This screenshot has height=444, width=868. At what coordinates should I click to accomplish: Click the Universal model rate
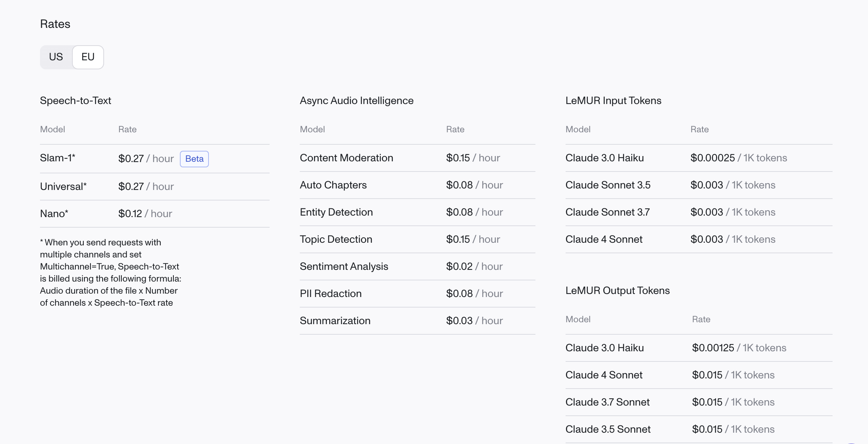(x=146, y=187)
